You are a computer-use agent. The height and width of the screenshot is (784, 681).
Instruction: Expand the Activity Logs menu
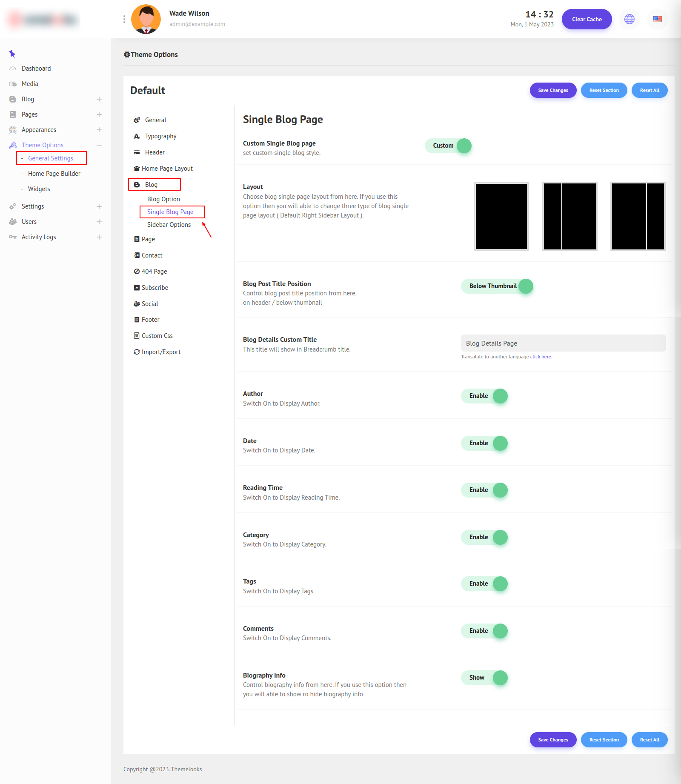(99, 237)
